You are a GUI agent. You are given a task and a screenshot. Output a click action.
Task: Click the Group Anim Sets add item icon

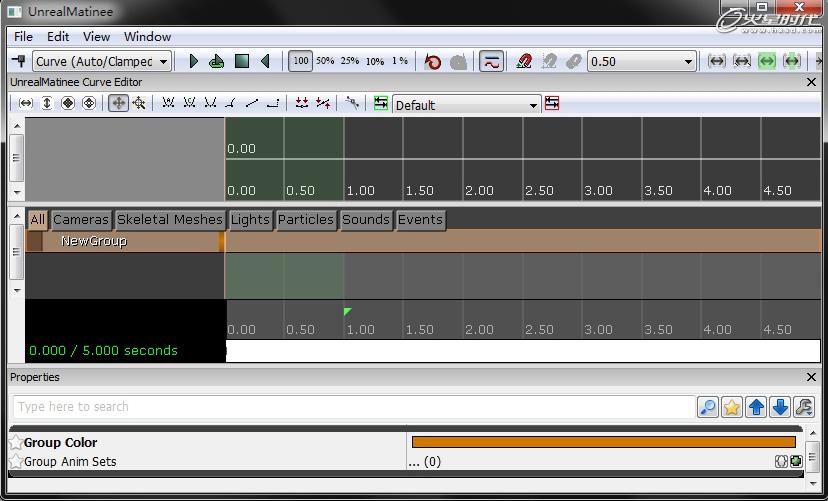[796, 461]
